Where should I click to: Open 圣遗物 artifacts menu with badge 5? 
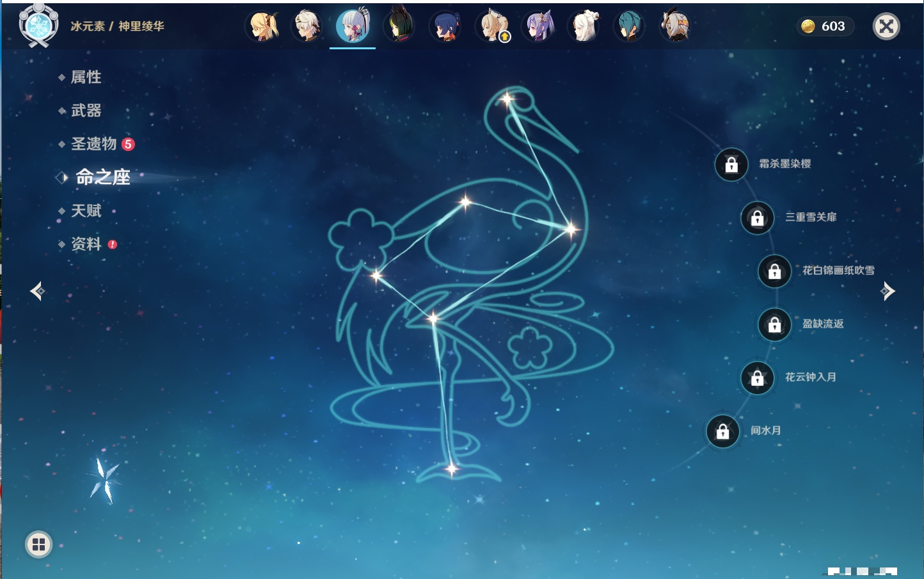[94, 144]
